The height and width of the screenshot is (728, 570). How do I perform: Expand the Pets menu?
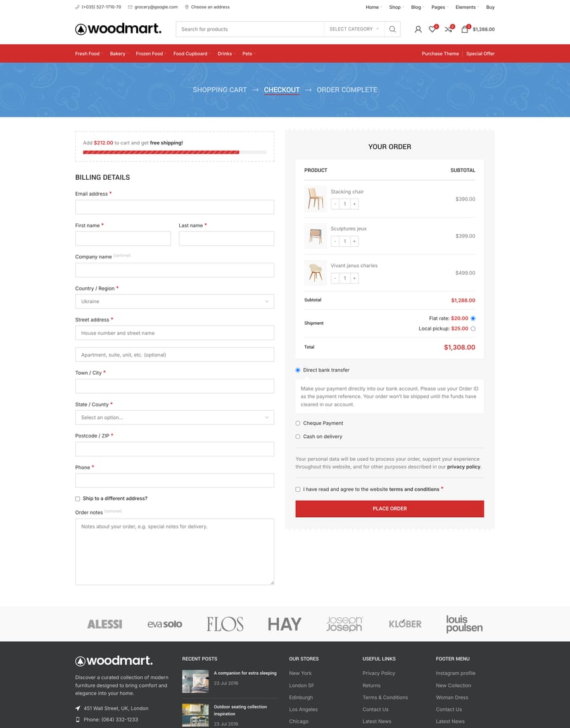pyautogui.click(x=248, y=54)
